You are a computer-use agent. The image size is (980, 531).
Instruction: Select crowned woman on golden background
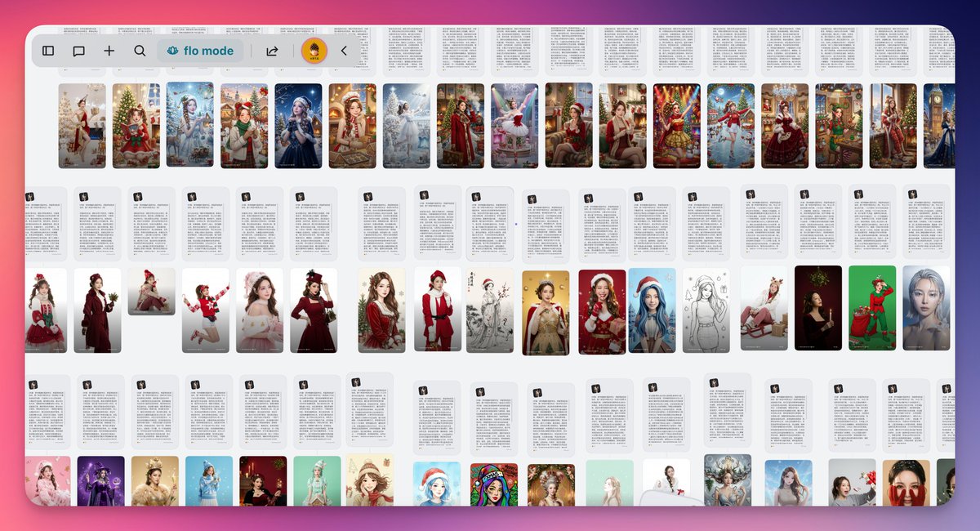coord(546,312)
